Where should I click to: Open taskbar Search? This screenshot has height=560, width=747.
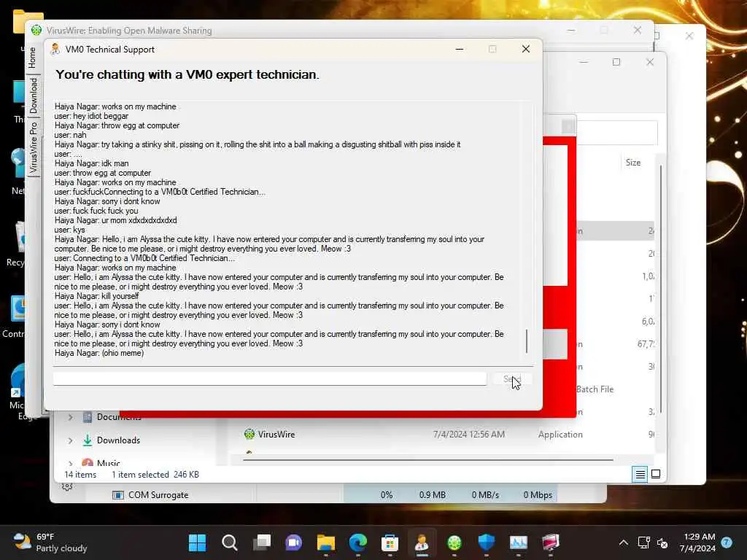point(230,542)
